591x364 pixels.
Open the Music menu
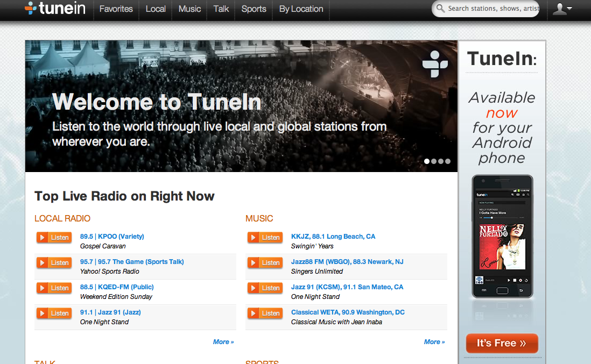(189, 9)
